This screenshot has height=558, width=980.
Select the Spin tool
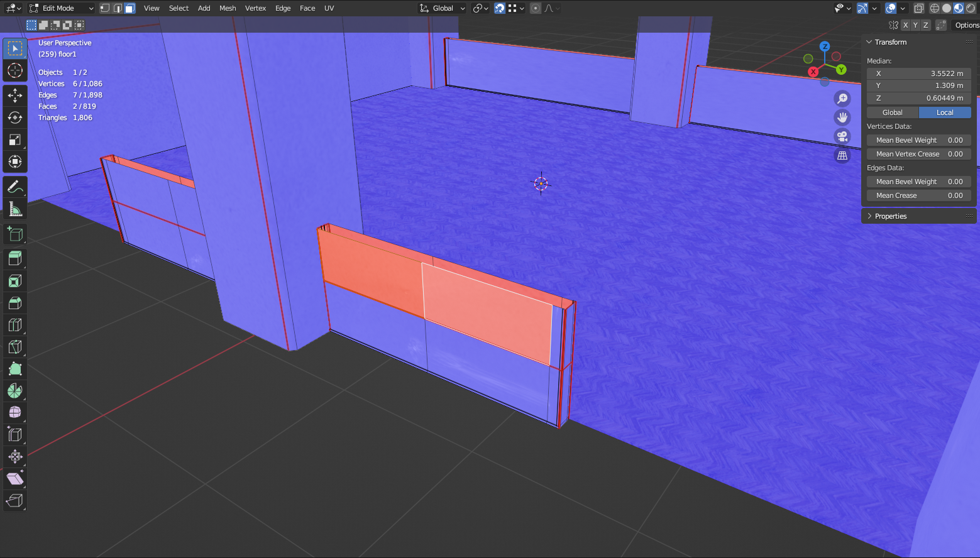(15, 391)
